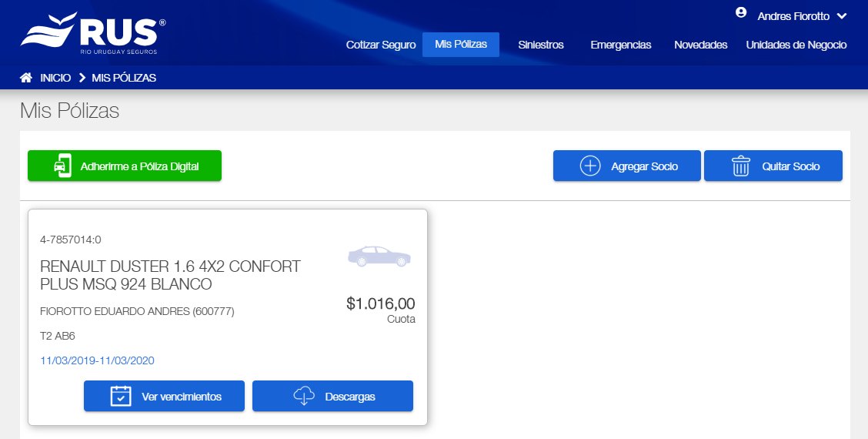
Task: Open the Cotizar Seguro menu
Action: pyautogui.click(x=381, y=45)
